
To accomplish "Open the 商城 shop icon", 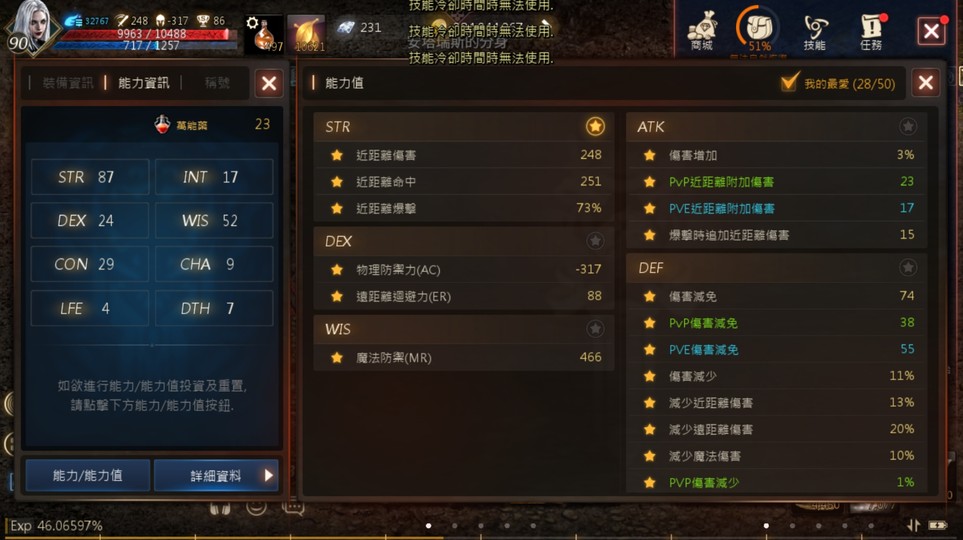I will (702, 30).
